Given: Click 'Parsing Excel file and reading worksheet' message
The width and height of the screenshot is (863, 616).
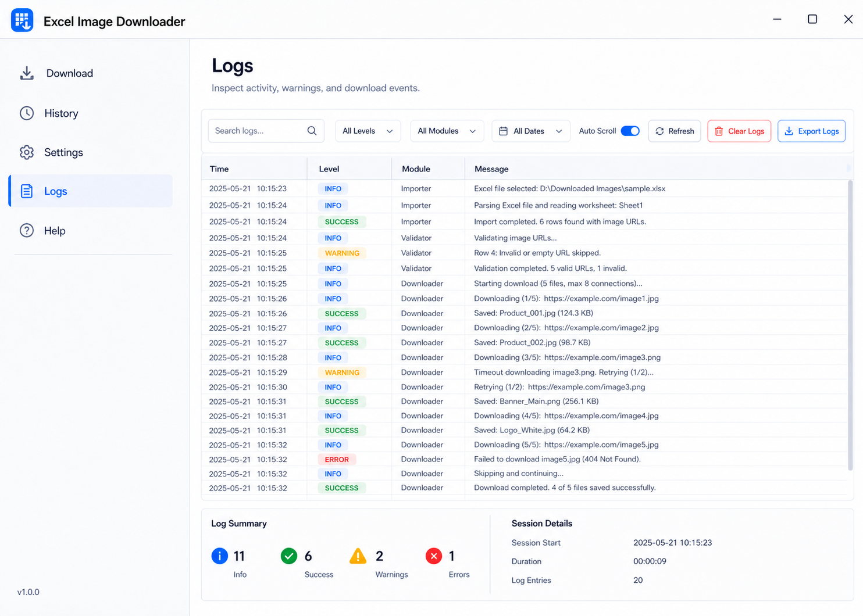Looking at the screenshot, I should click(558, 205).
